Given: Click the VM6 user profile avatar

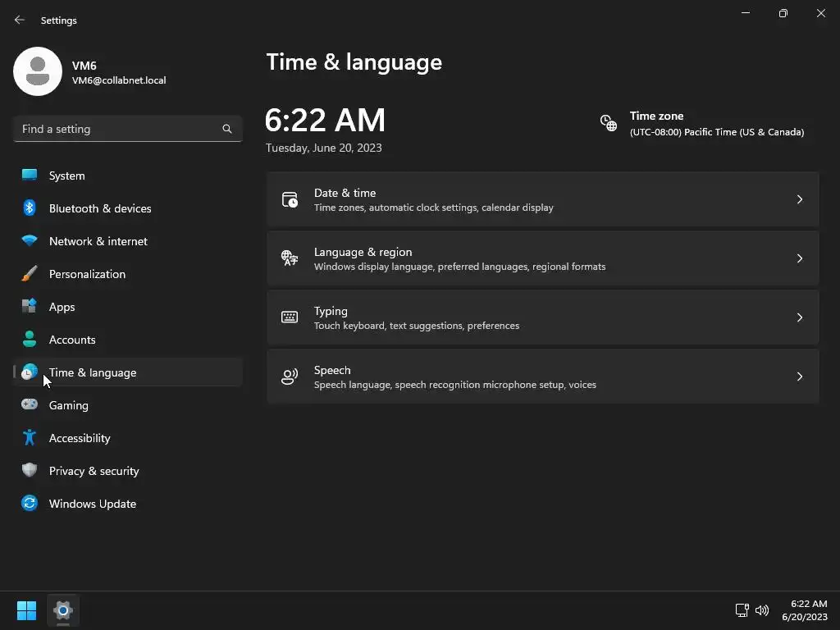Looking at the screenshot, I should point(38,71).
